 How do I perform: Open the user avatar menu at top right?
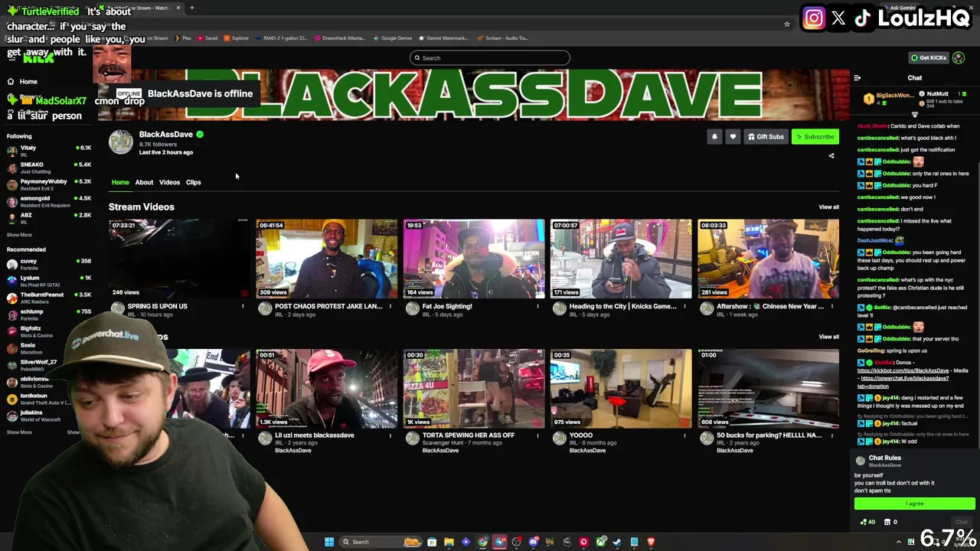pos(959,58)
